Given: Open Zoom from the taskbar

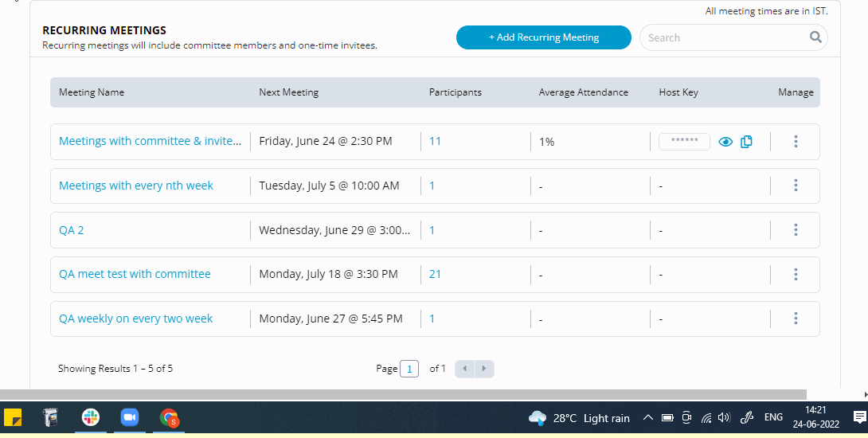Looking at the screenshot, I should coord(130,417).
